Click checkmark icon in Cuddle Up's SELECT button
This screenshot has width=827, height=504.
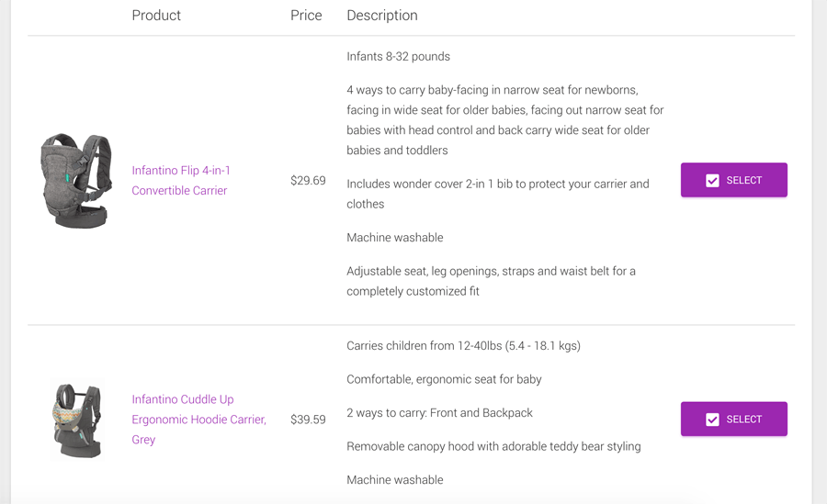(x=712, y=420)
